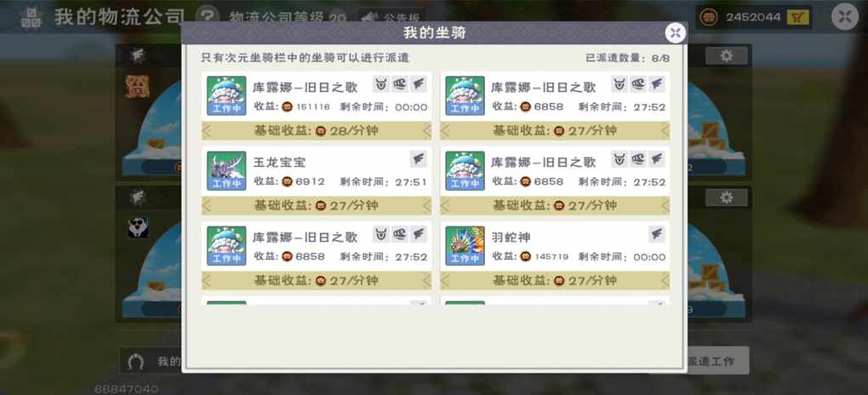Click the dinosaur skull icon on top-right 库露娜 card

point(637,84)
